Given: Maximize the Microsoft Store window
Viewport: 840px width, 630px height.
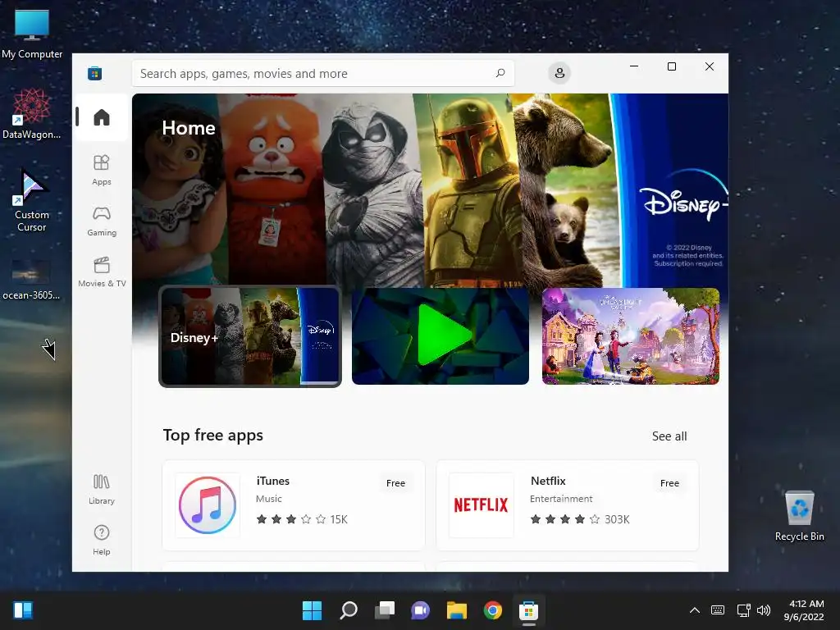Looking at the screenshot, I should tap(672, 66).
